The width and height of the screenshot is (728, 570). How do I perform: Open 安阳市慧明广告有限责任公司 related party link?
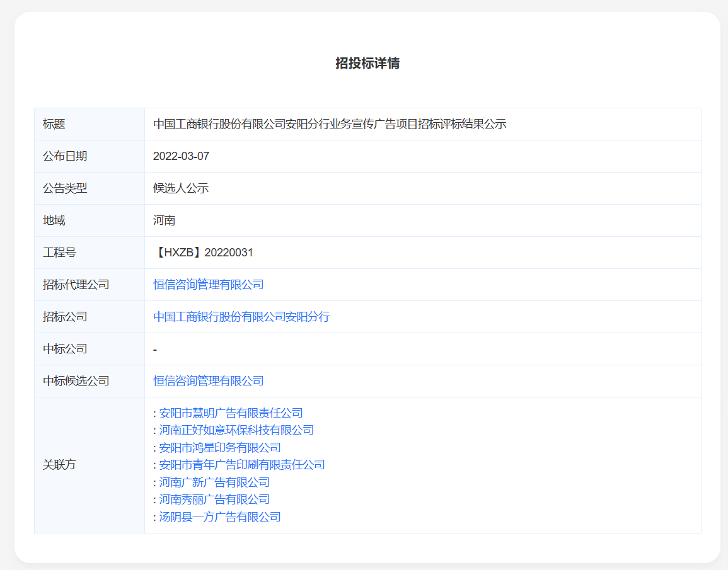(x=231, y=413)
